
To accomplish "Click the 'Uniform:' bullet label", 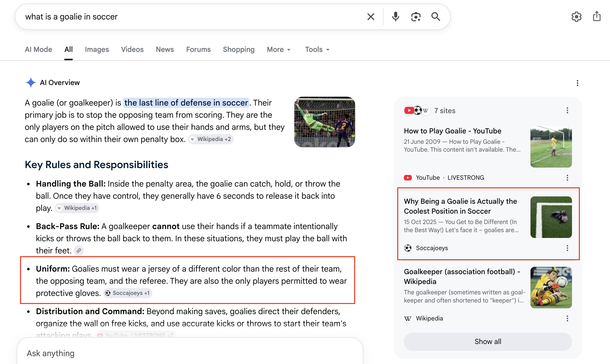I will click(53, 269).
